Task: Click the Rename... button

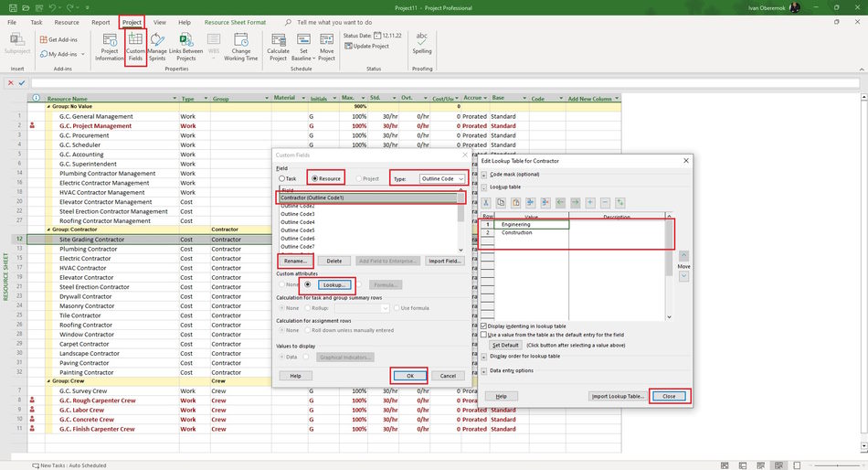Action: pos(295,261)
